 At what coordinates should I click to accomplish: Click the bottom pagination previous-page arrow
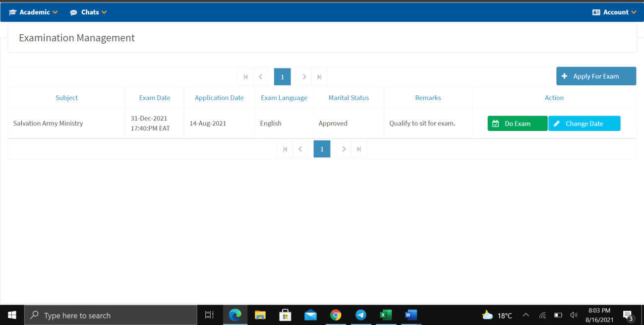[x=300, y=149]
